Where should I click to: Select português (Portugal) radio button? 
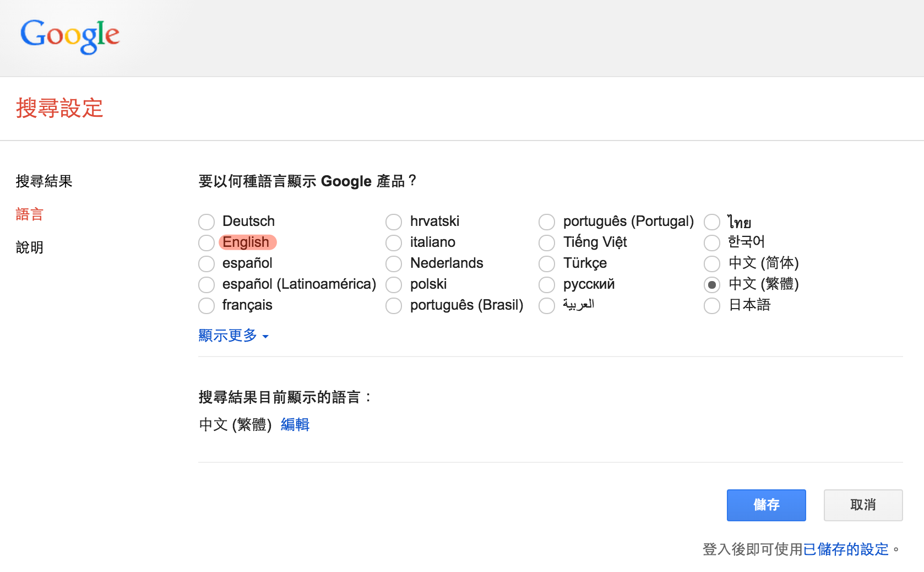(x=547, y=222)
